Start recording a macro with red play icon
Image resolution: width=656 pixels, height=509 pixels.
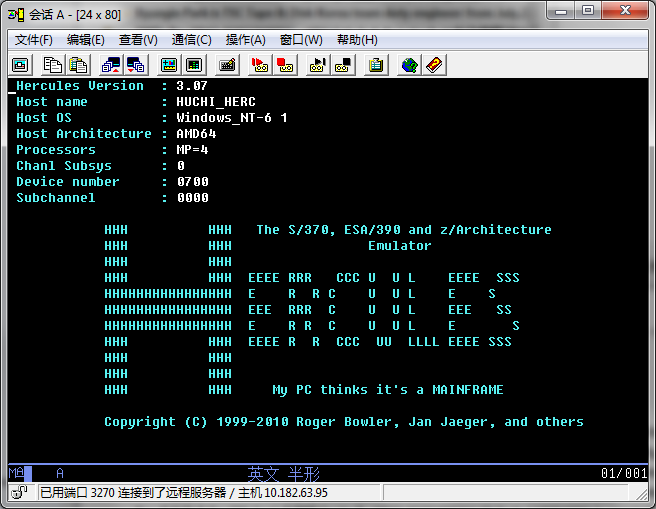click(260, 65)
